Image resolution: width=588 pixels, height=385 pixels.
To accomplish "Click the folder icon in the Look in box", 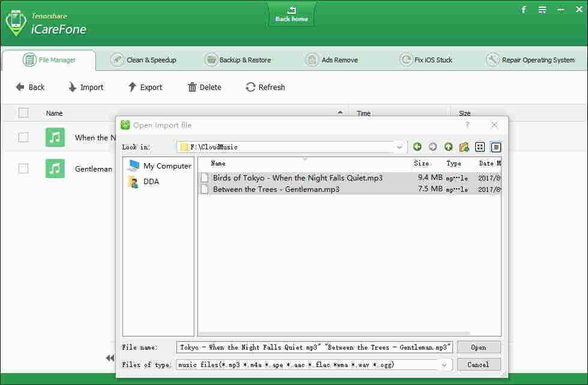I will point(184,147).
